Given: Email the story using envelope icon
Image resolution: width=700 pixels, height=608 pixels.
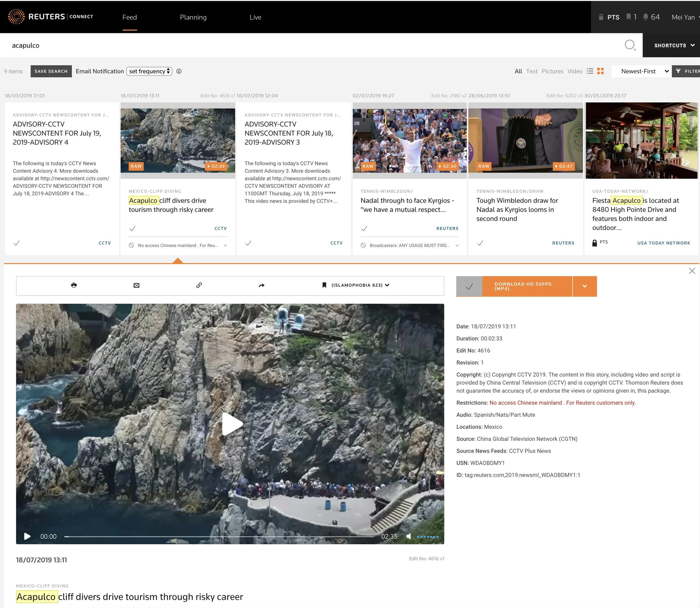Looking at the screenshot, I should 136,285.
